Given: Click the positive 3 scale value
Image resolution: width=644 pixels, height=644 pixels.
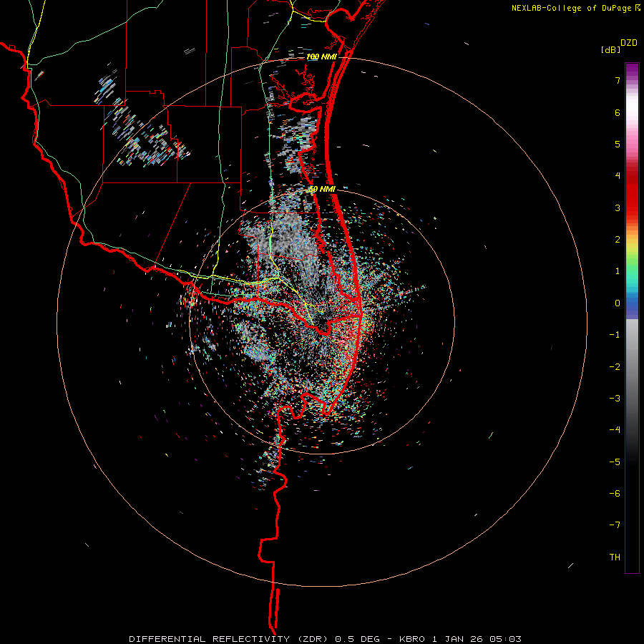Looking at the screenshot, I should click(x=618, y=208).
